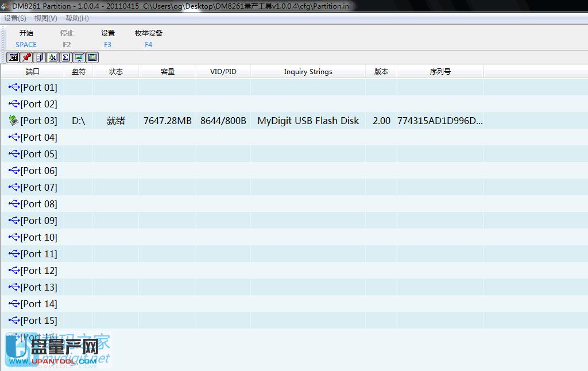Click the sigma (Σ) toolbar icon
This screenshot has width=588, height=371.
[x=65, y=57]
